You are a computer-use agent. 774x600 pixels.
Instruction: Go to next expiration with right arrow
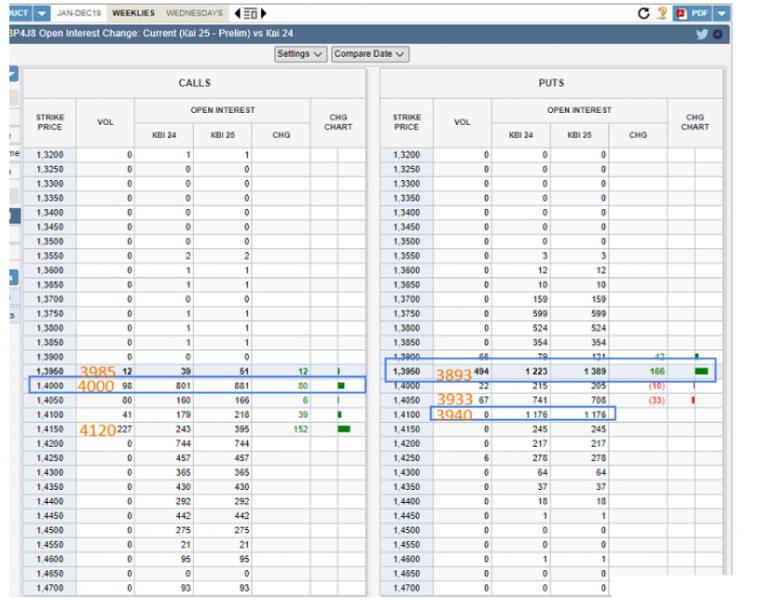[264, 13]
